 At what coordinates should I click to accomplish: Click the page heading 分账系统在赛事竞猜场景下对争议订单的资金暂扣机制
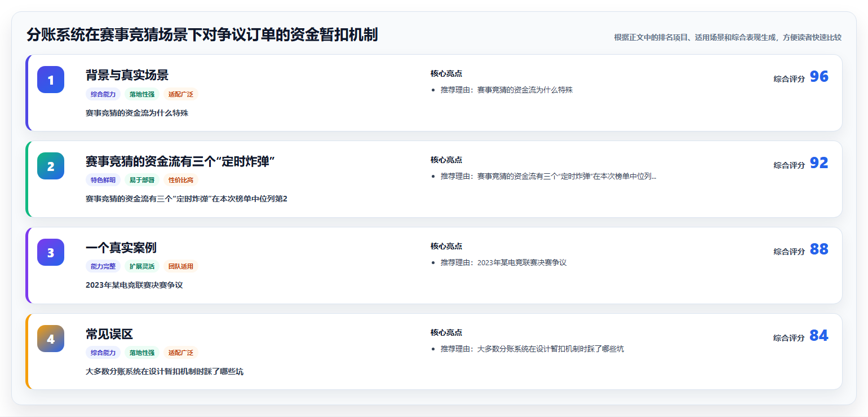pos(202,35)
